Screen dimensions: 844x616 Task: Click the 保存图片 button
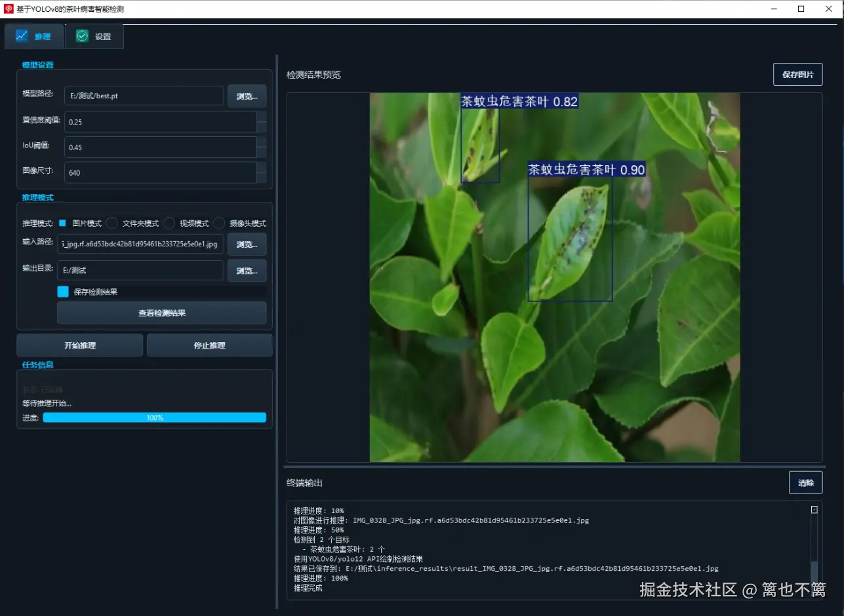point(797,75)
